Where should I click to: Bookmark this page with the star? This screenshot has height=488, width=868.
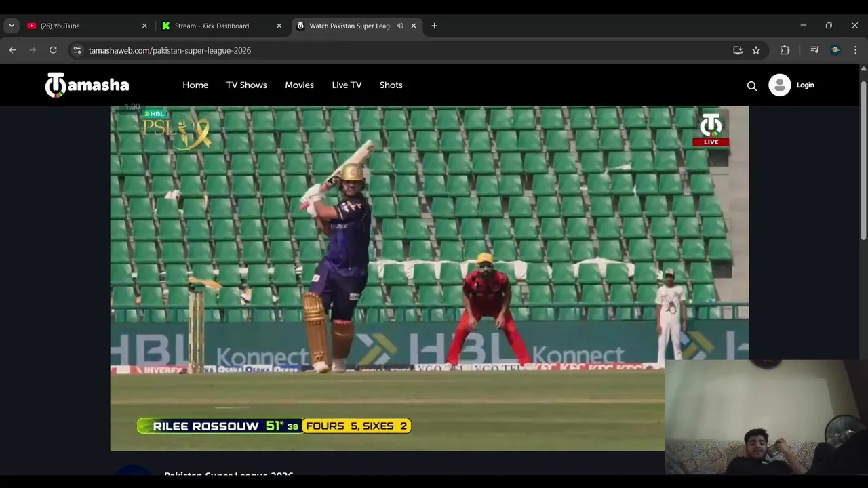pos(756,50)
